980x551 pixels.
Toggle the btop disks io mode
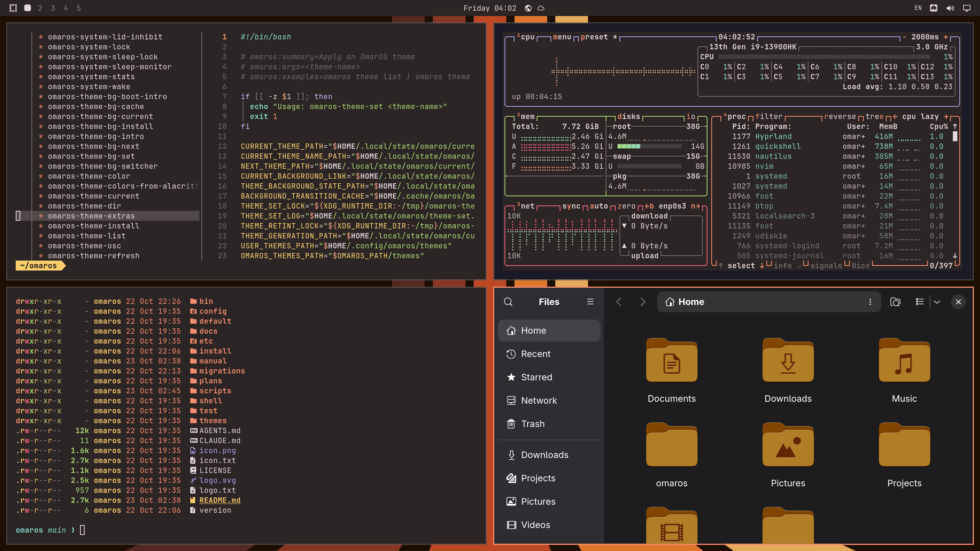coord(691,117)
